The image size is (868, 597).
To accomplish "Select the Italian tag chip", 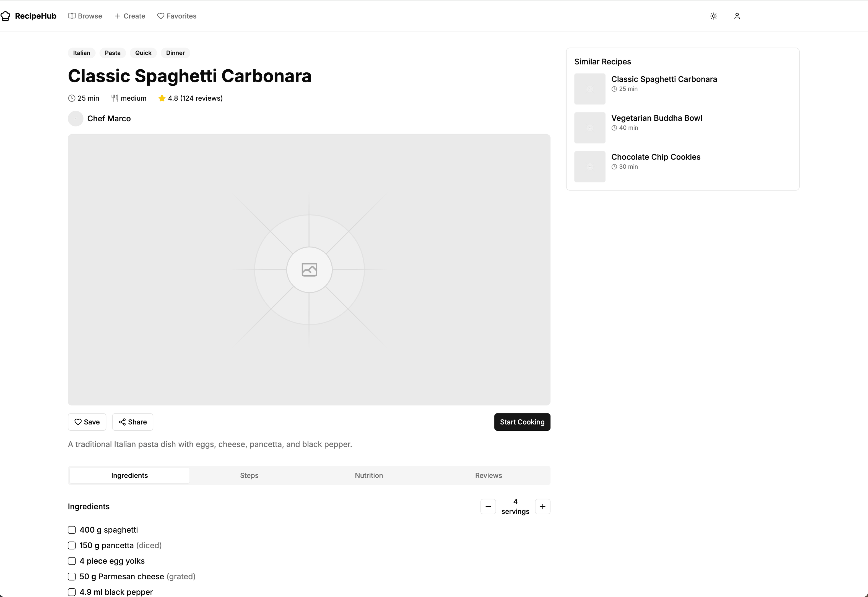I will click(x=82, y=53).
